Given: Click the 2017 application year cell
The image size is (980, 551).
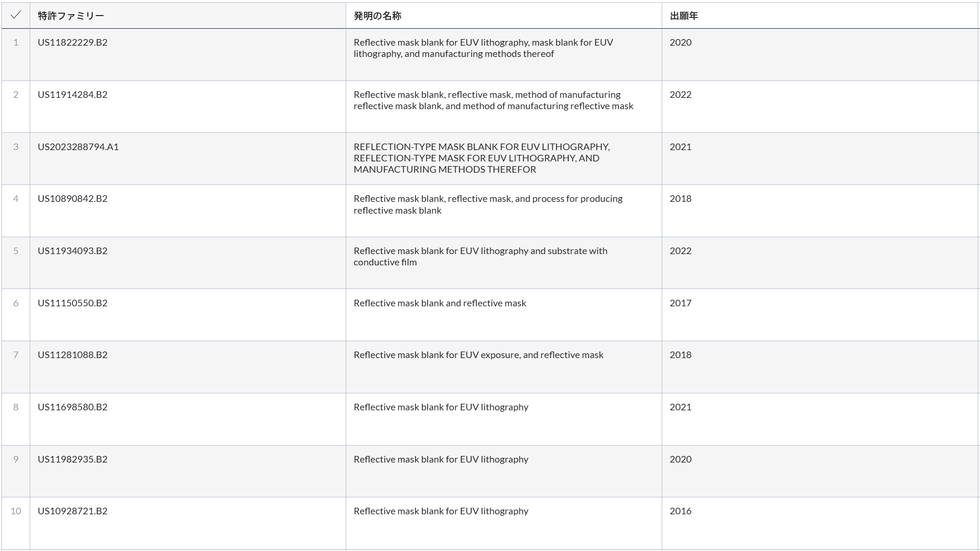Looking at the screenshot, I should [680, 303].
